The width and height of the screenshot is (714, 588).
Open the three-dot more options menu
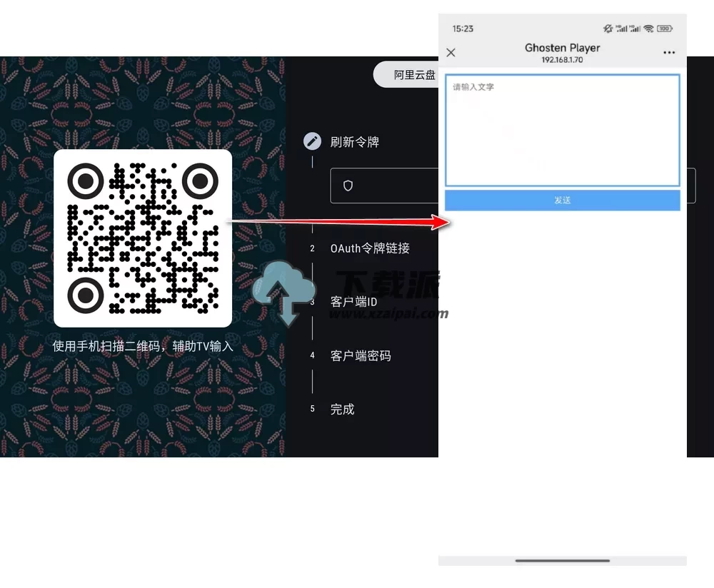pos(669,53)
